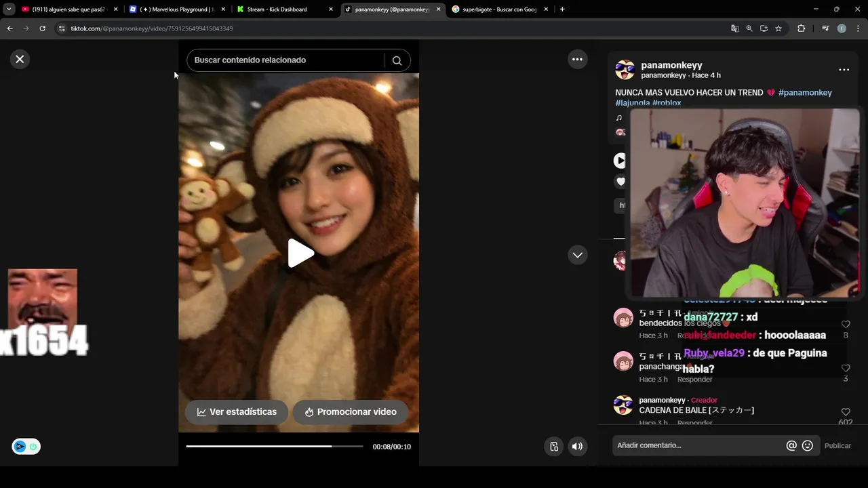This screenshot has width=868, height=488.
Task: Open post options menu beside panamonkeyy
Action: (844, 70)
